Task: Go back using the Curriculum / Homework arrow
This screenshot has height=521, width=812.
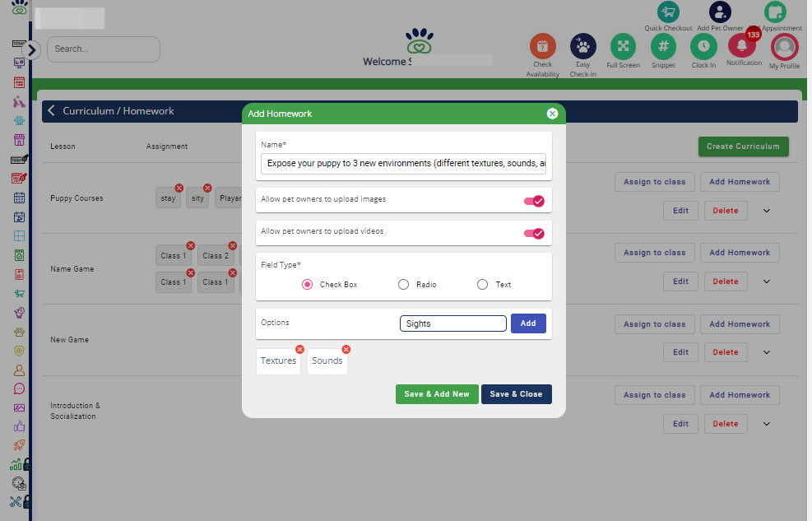Action: pyautogui.click(x=51, y=110)
